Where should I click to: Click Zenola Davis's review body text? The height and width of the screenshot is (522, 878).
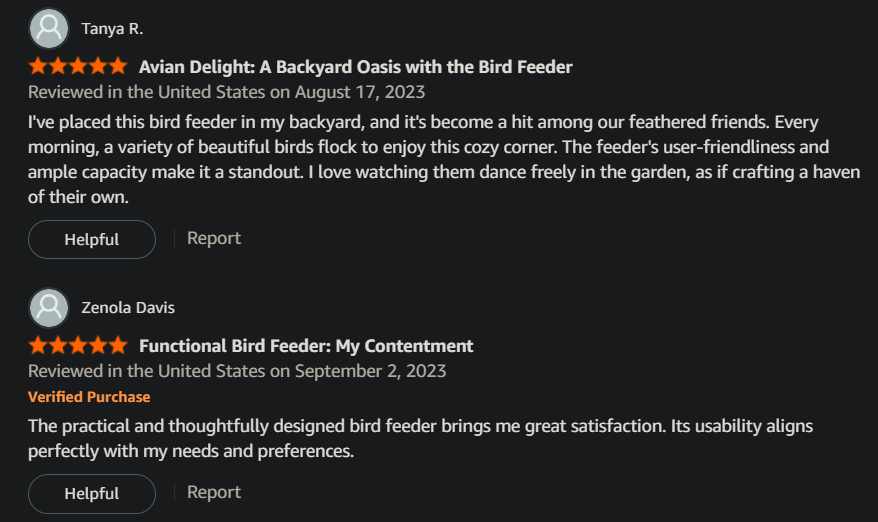[420, 438]
